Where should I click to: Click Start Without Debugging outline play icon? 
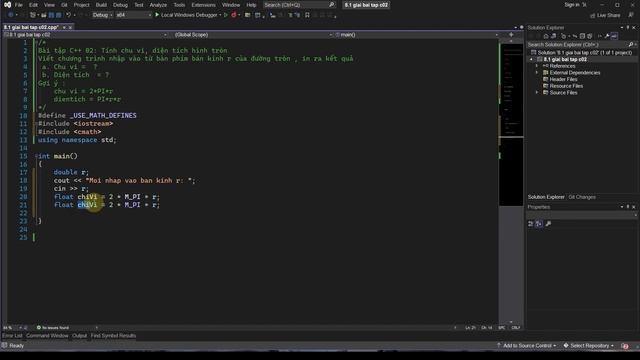(x=226, y=15)
